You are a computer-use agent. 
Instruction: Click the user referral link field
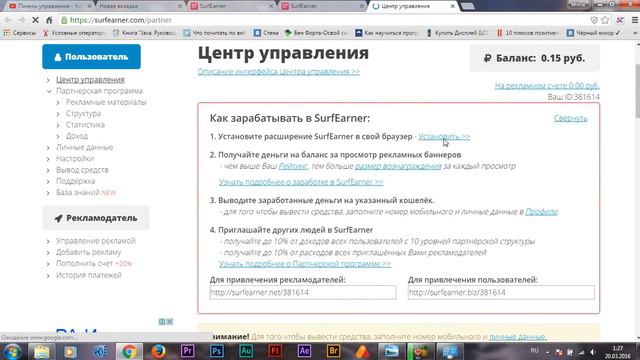pos(501,292)
